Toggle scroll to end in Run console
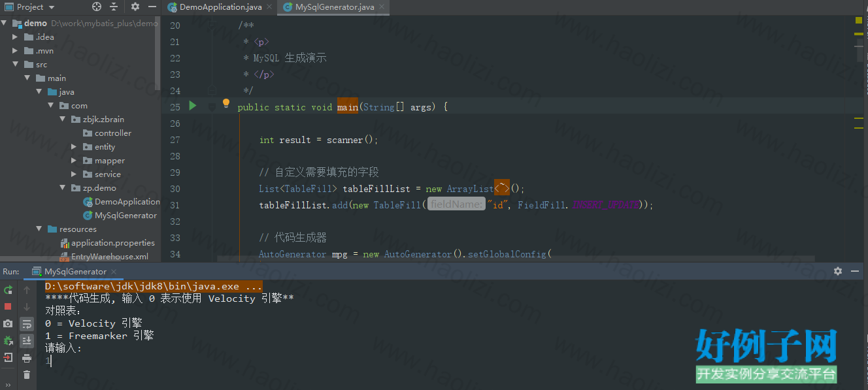This screenshot has width=868, height=390. point(27,341)
